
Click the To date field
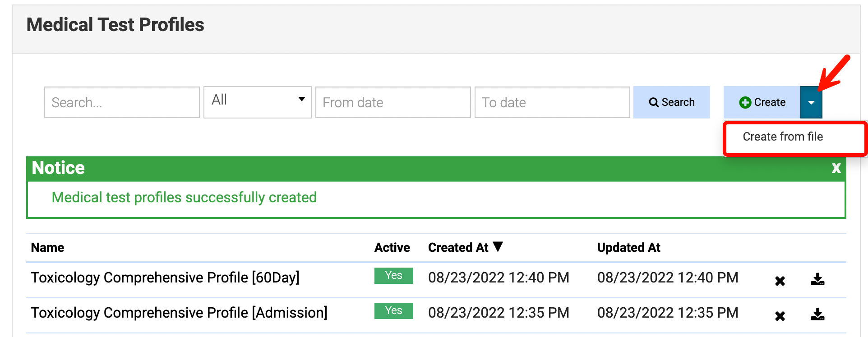tap(552, 103)
